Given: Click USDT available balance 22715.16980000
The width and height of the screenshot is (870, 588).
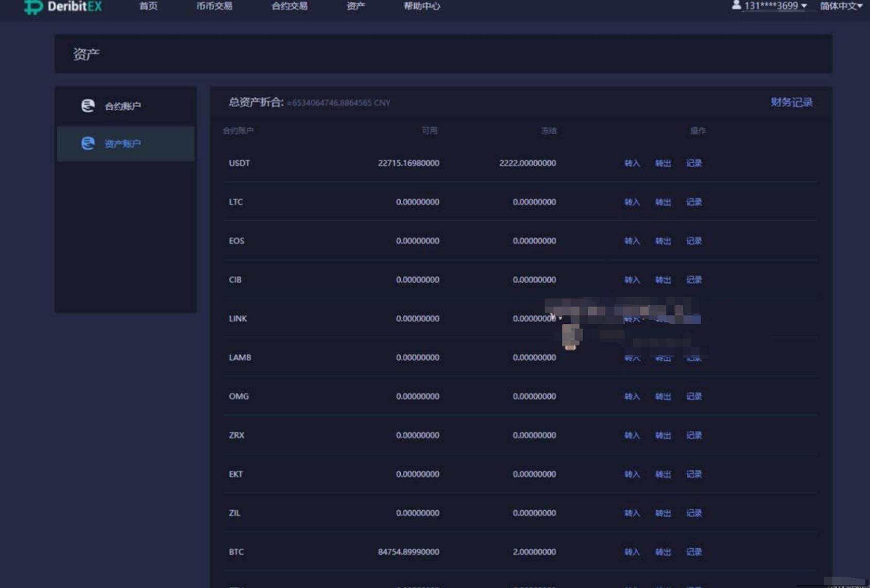Looking at the screenshot, I should [x=408, y=163].
